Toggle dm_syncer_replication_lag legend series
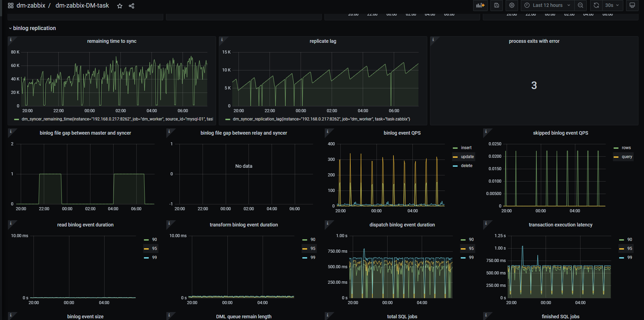The width and height of the screenshot is (644, 320). pos(321,119)
